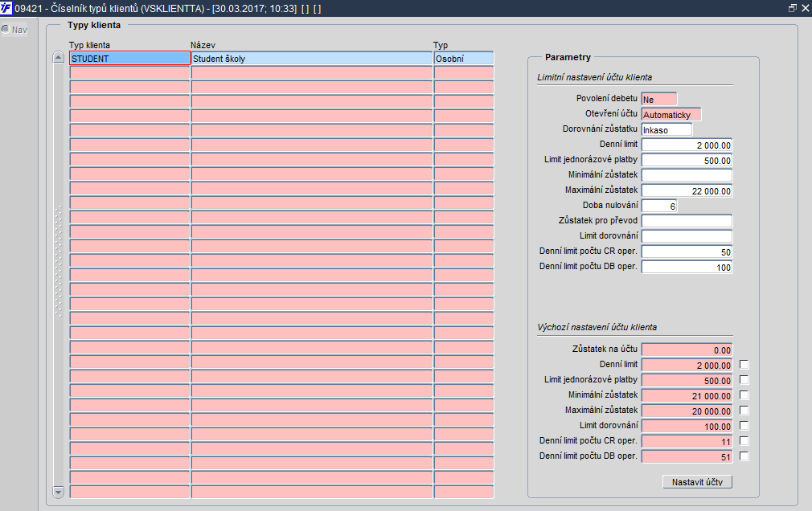Tick checkbox beside default Maximální zůstatek
Screen dimensions: 812x511
pos(744,410)
